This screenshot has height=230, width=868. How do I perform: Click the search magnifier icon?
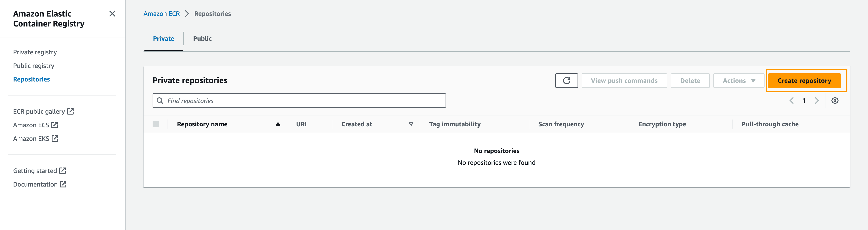click(160, 101)
